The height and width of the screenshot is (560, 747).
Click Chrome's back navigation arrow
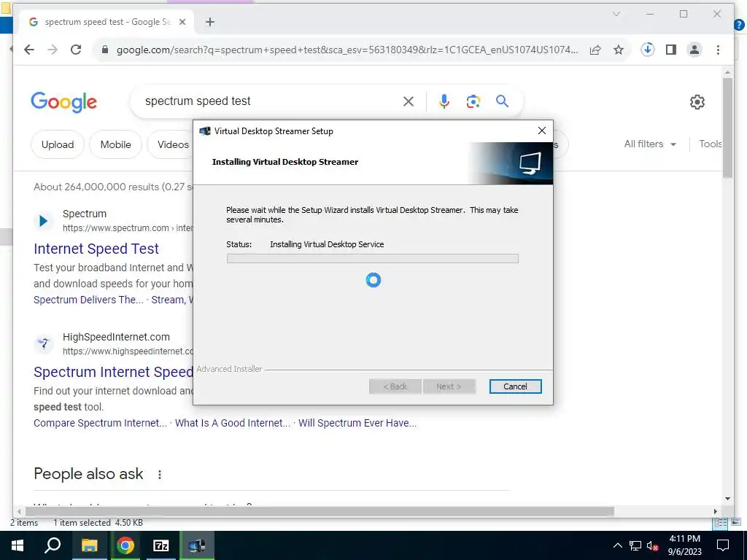click(x=29, y=50)
